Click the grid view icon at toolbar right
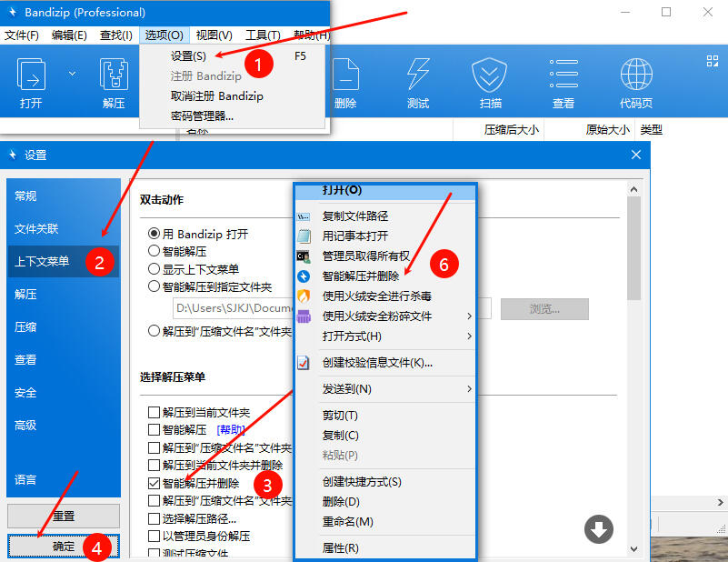This screenshot has height=562, width=728. click(x=713, y=61)
